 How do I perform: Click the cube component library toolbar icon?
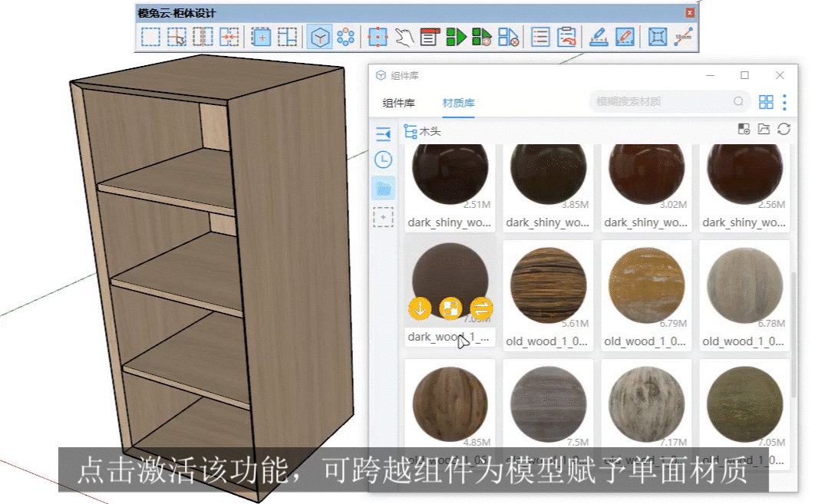[x=320, y=37]
